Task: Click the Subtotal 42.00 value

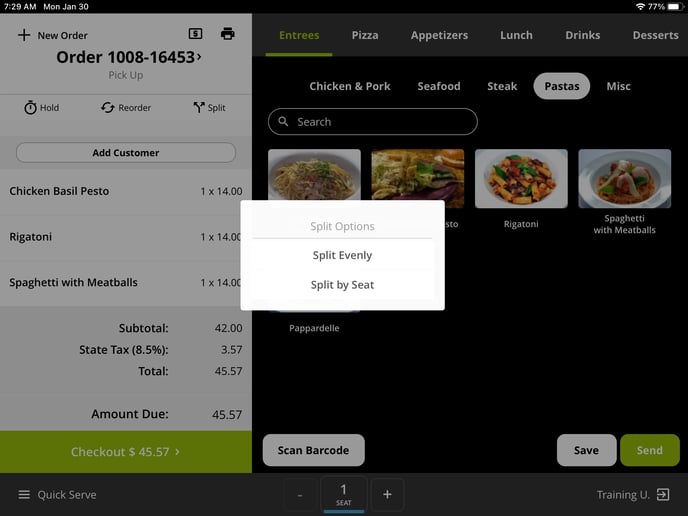Action: click(228, 328)
